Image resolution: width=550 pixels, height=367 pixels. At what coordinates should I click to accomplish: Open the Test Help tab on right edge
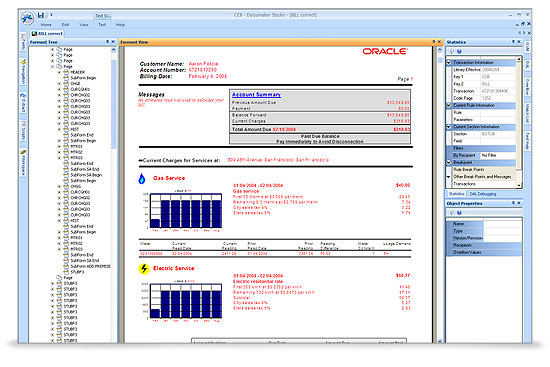point(527,140)
